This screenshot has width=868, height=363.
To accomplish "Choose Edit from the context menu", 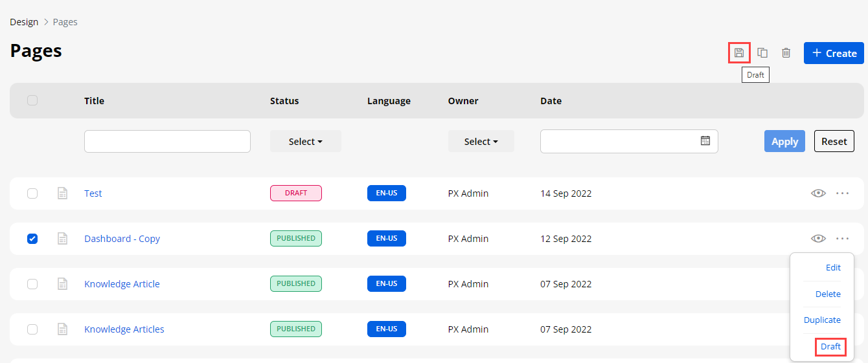I will pyautogui.click(x=832, y=268).
